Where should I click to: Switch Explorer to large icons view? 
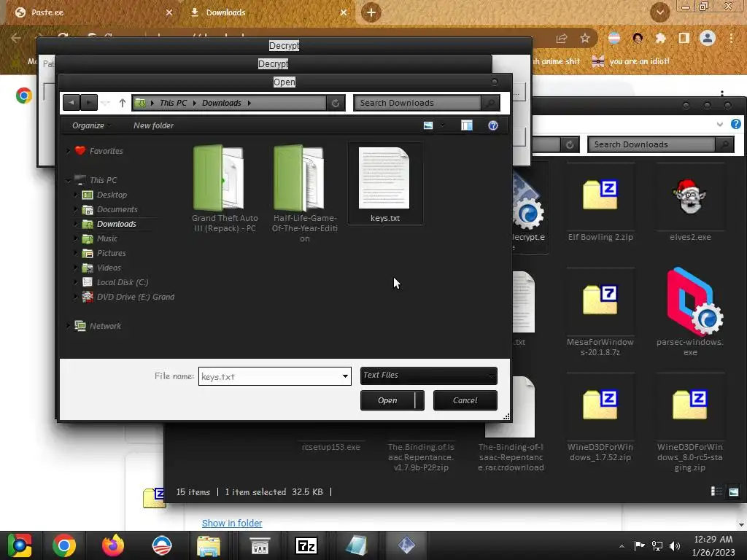pos(734,492)
